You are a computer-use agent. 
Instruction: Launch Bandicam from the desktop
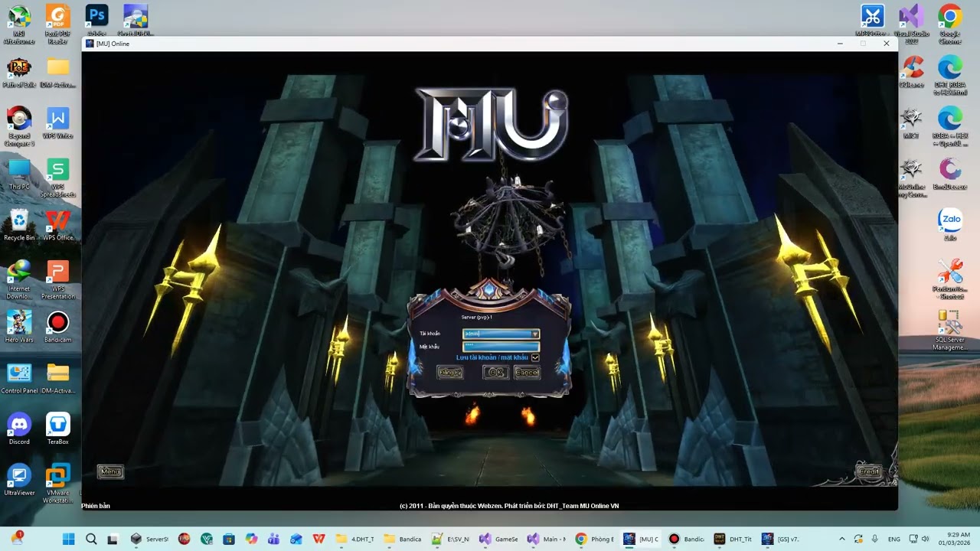point(58,327)
